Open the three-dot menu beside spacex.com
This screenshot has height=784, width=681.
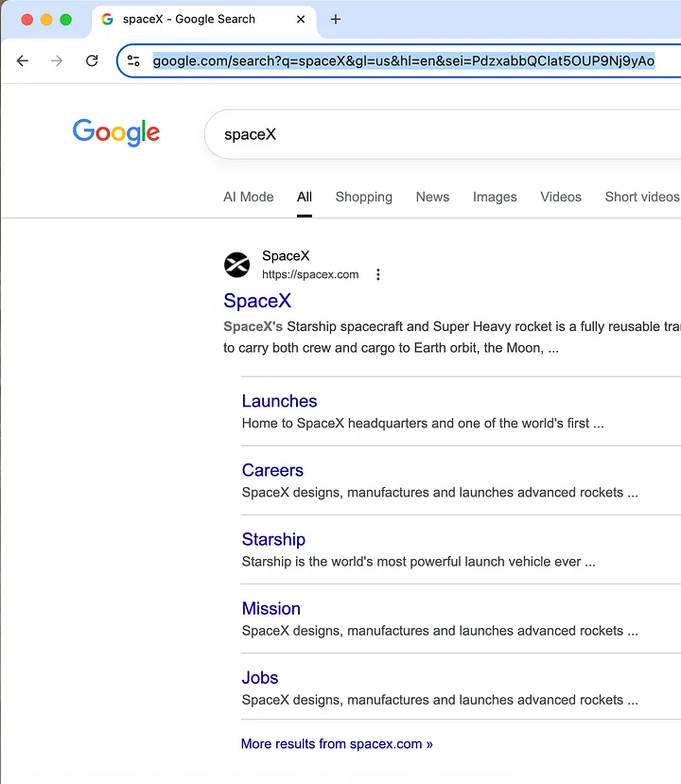377,274
